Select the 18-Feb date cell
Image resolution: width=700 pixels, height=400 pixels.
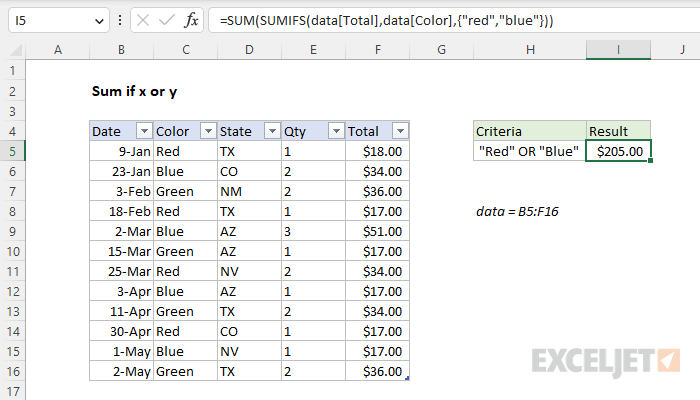coord(121,211)
